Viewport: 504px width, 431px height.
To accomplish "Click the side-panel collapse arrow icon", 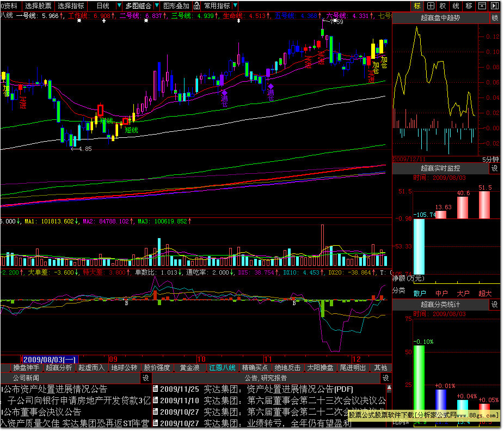I will click(x=495, y=6).
